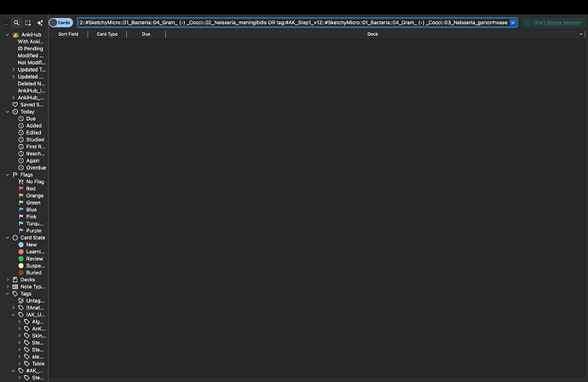Sort by the Sort Field column header

point(68,34)
